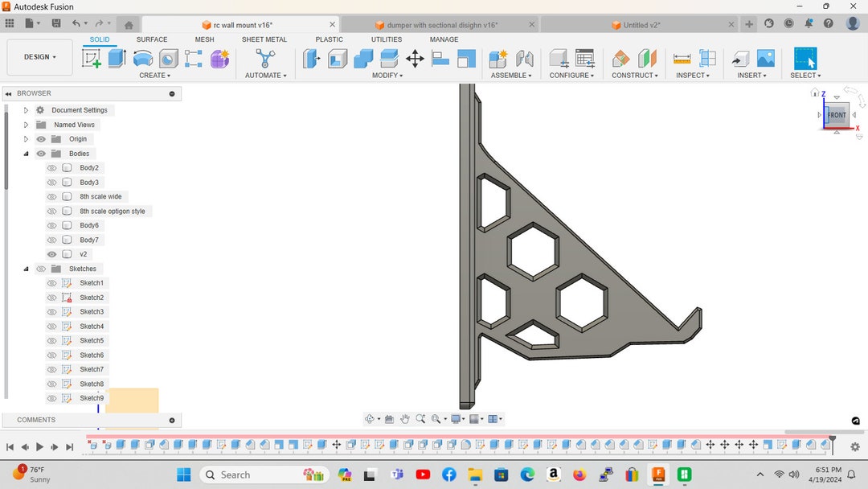Open the CREATE dropdown menu
This screenshot has height=489, width=868.
click(x=155, y=76)
